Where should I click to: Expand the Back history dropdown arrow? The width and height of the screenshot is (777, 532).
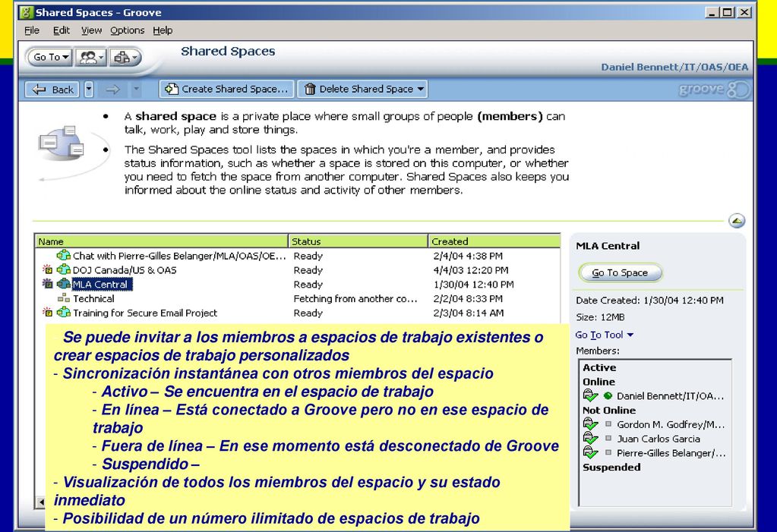(89, 89)
